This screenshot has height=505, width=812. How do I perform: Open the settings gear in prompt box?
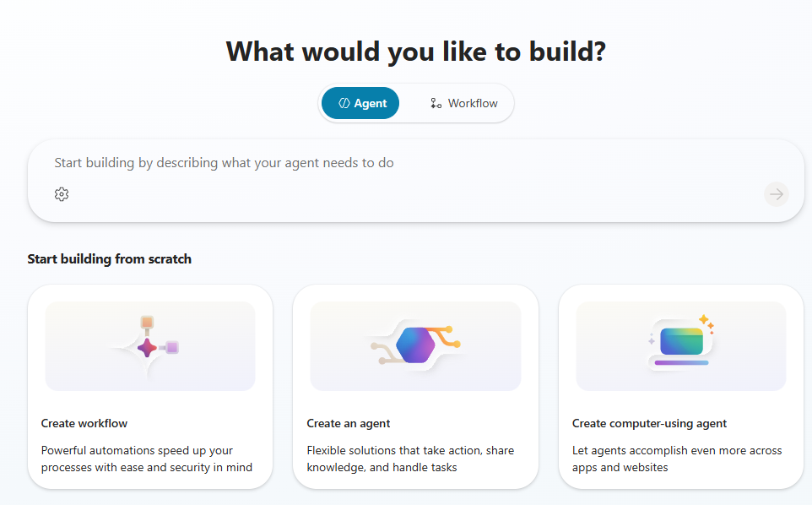click(62, 194)
